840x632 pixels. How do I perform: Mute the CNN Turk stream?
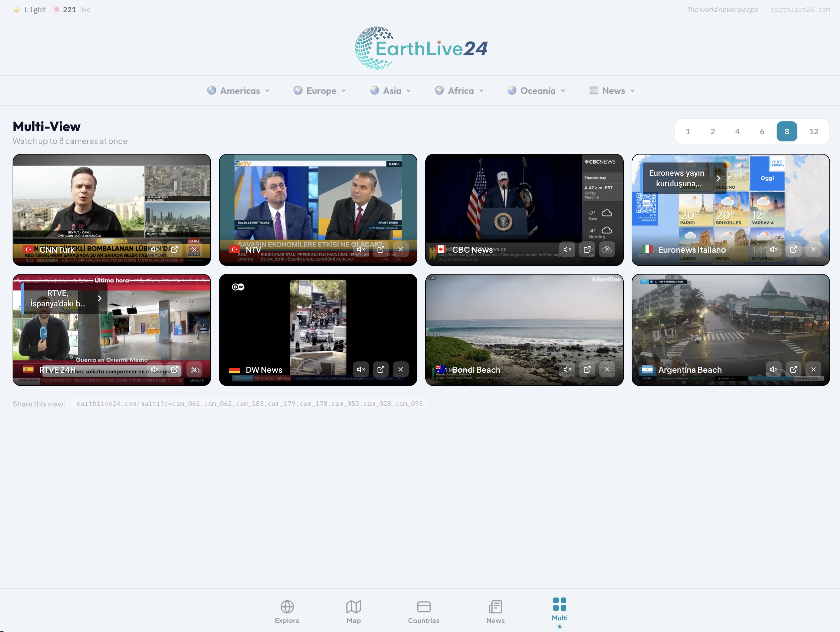[x=154, y=249]
